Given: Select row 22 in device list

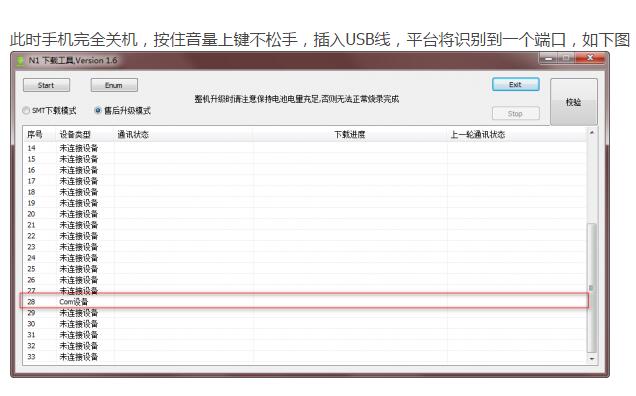Looking at the screenshot, I should tap(304, 236).
